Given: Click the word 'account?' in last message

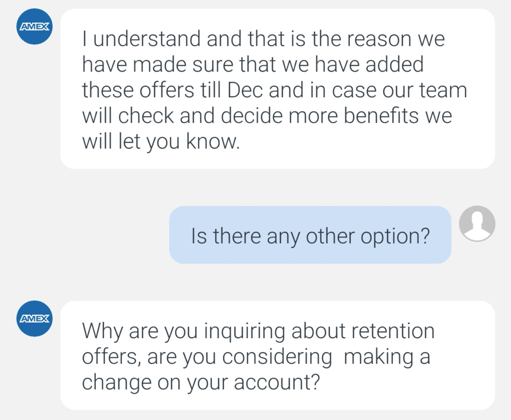Looking at the screenshot, I should click(x=277, y=382).
